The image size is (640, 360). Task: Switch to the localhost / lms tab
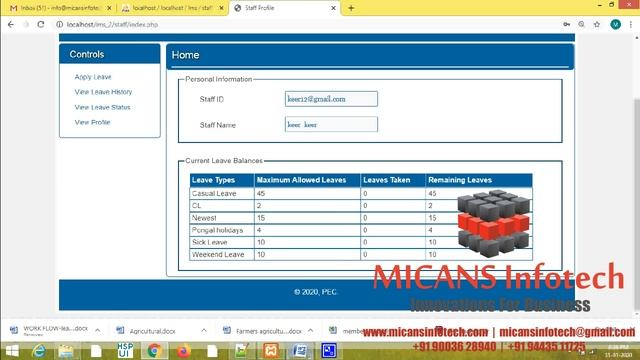(171, 8)
